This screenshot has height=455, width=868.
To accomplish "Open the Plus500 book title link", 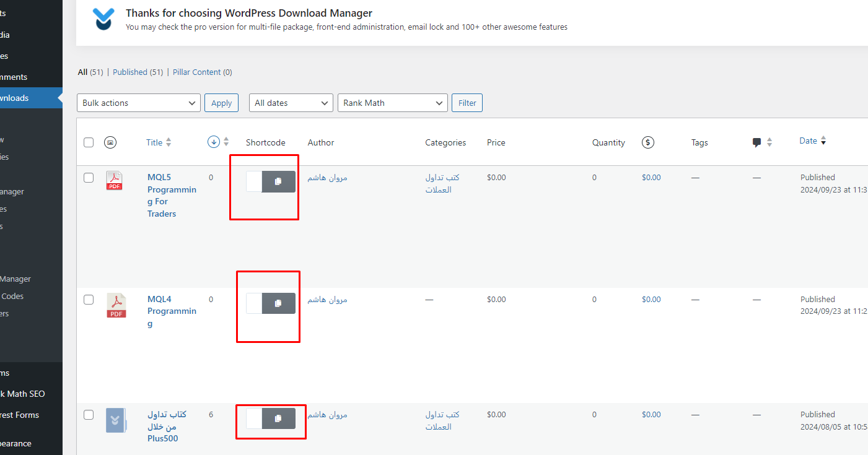I will coord(167,427).
